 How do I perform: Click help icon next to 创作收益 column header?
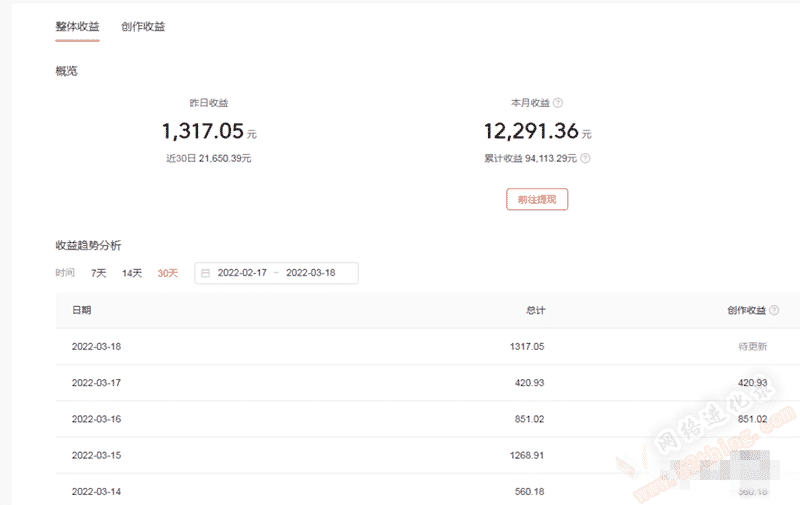click(774, 310)
